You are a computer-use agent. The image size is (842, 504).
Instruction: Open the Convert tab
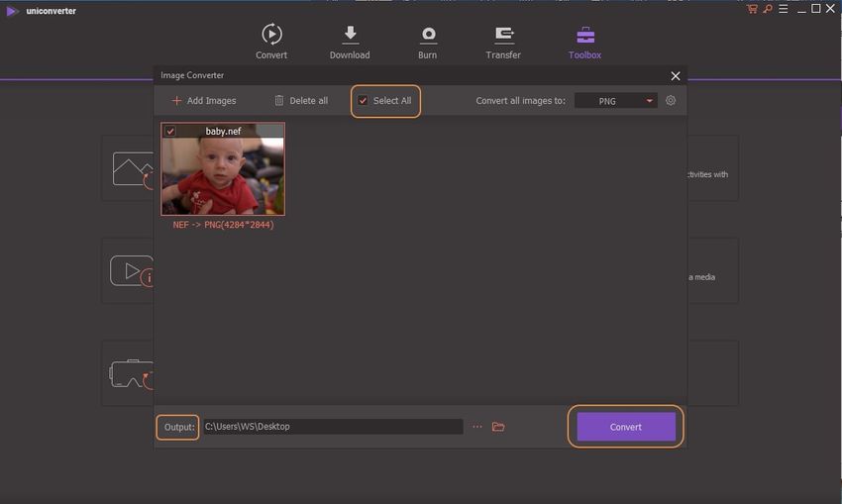[x=271, y=42]
